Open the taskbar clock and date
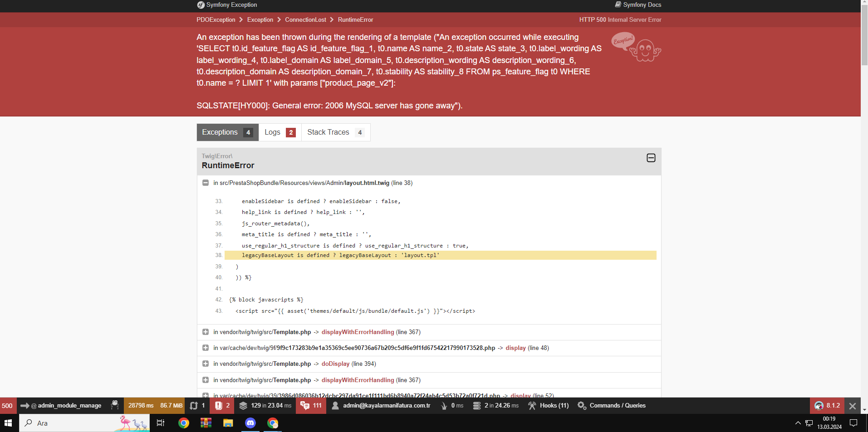Image resolution: width=868 pixels, height=432 pixels. 829,423
